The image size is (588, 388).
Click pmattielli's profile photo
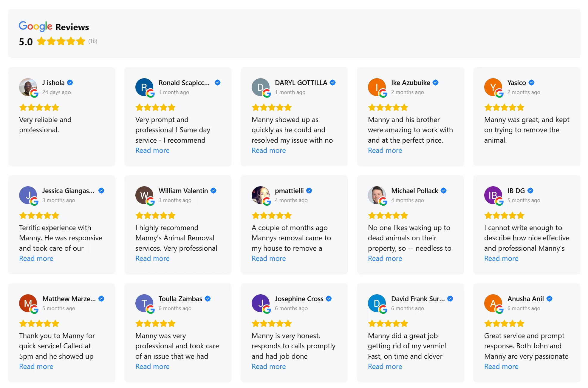pos(260,195)
